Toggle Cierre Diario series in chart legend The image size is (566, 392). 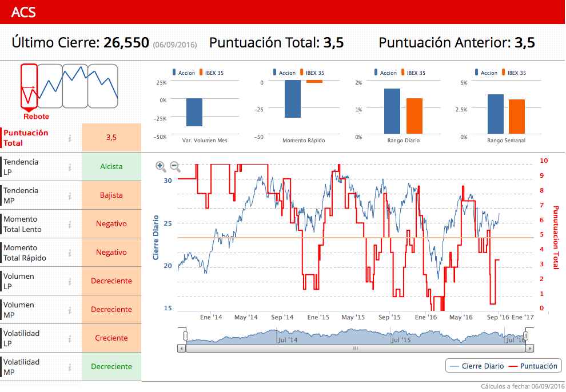476,366
